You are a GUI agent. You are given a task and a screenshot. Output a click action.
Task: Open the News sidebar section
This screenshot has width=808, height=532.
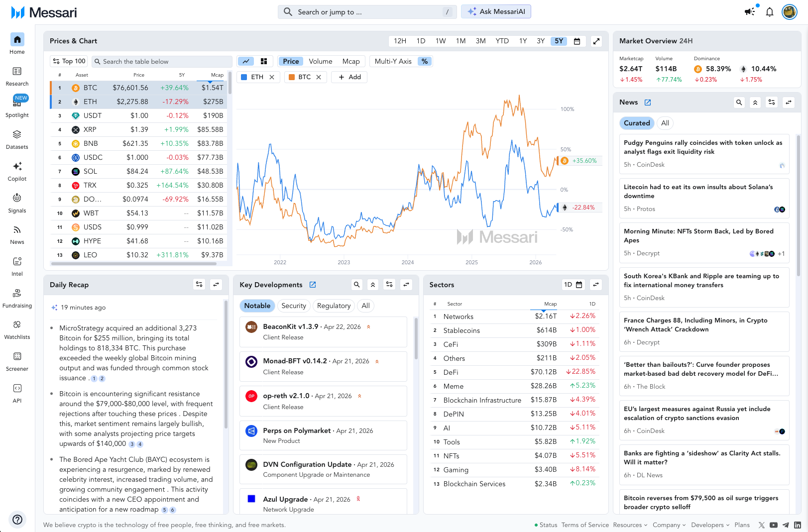pos(17,234)
